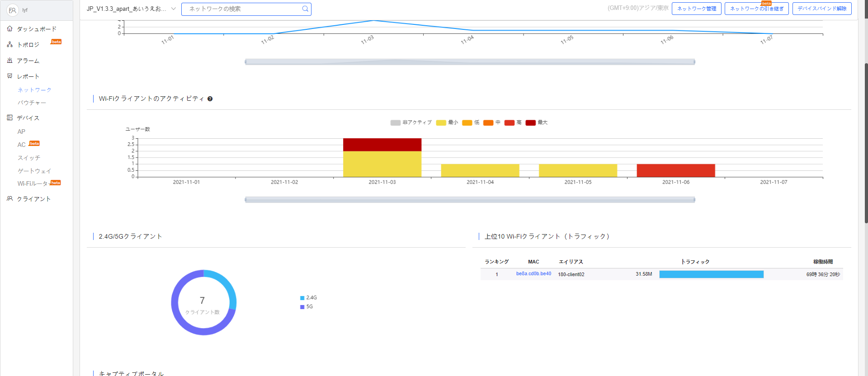Screen dimensions: 868x376
Task: Click the Wi-Fi client activity help icon
Action: [210, 99]
